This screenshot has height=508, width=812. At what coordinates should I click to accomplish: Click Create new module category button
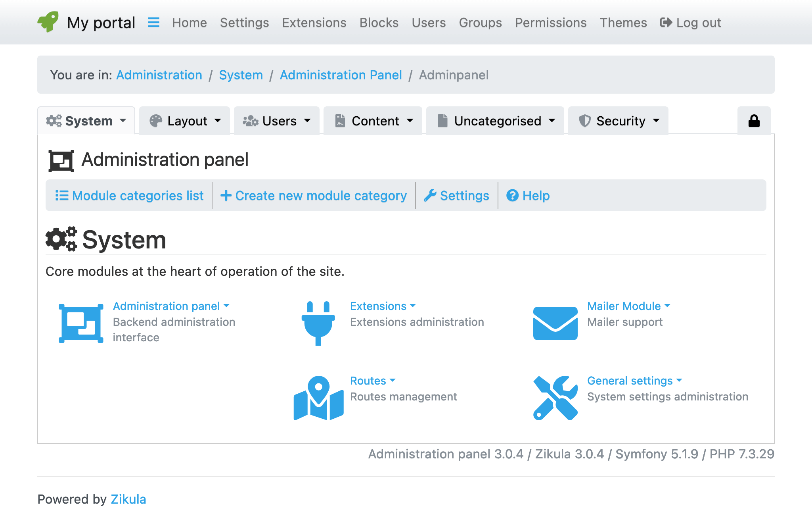[314, 195]
